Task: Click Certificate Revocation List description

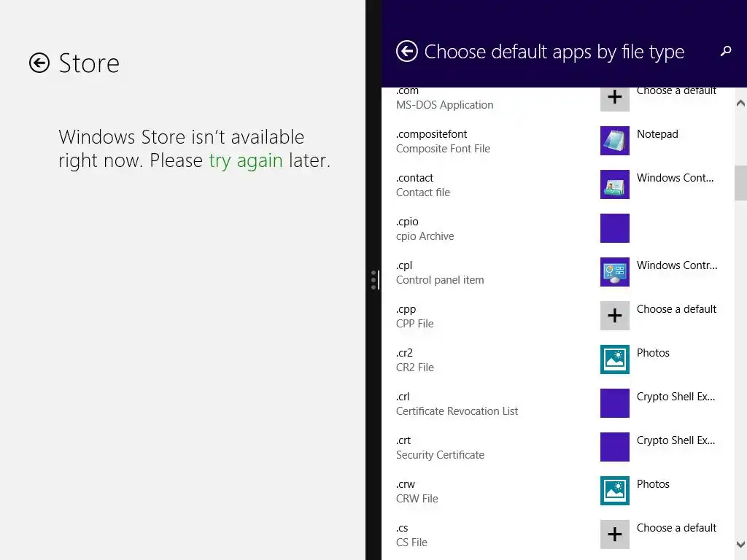Action: click(457, 411)
